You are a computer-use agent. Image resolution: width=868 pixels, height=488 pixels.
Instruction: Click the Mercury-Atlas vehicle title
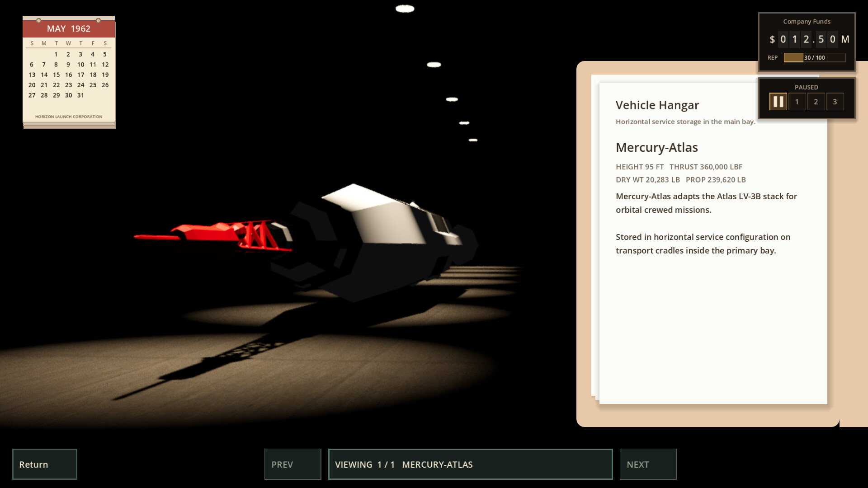tap(656, 147)
